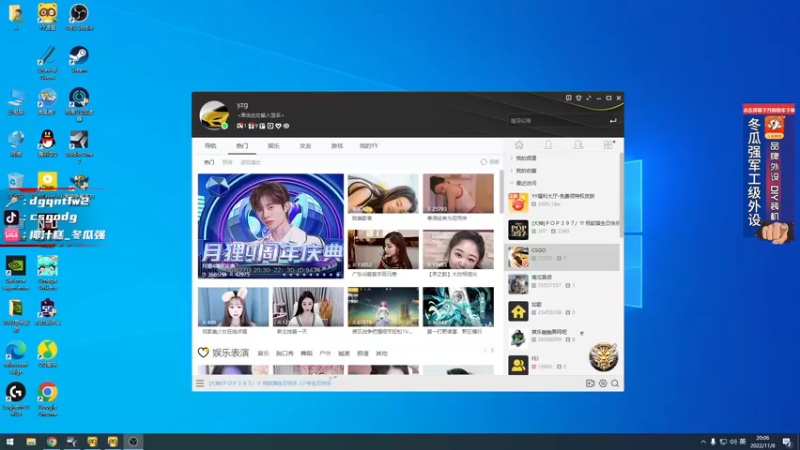Switch YY to compact mode icon

coord(589,98)
